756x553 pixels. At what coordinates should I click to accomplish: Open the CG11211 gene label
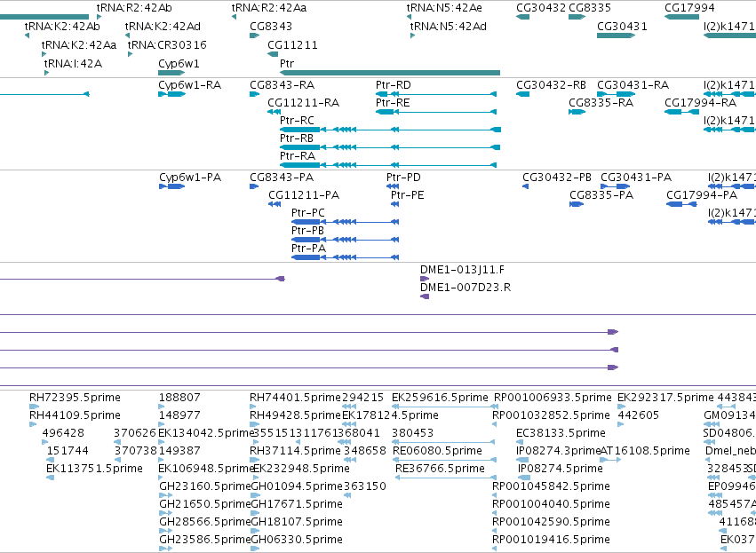(292, 44)
